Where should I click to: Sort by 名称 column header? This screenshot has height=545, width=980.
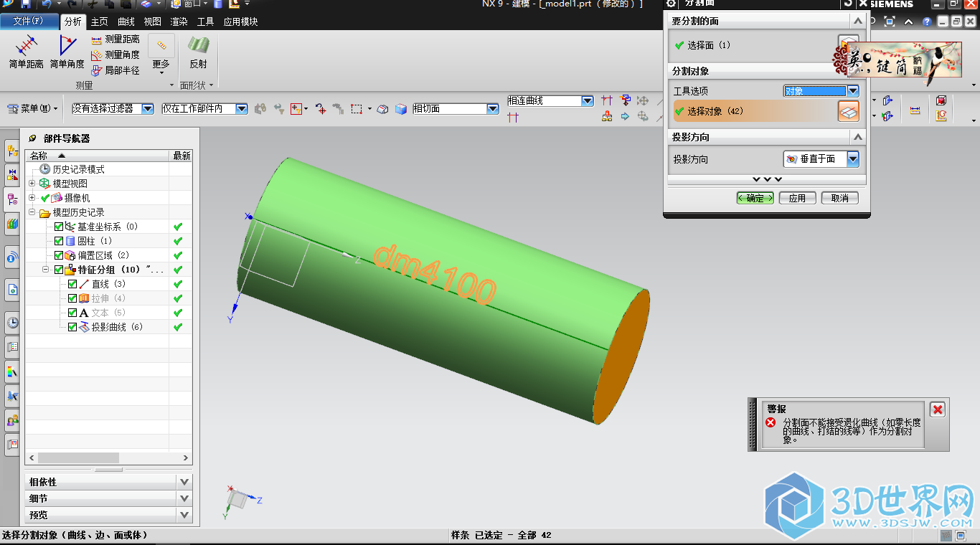(x=98, y=156)
